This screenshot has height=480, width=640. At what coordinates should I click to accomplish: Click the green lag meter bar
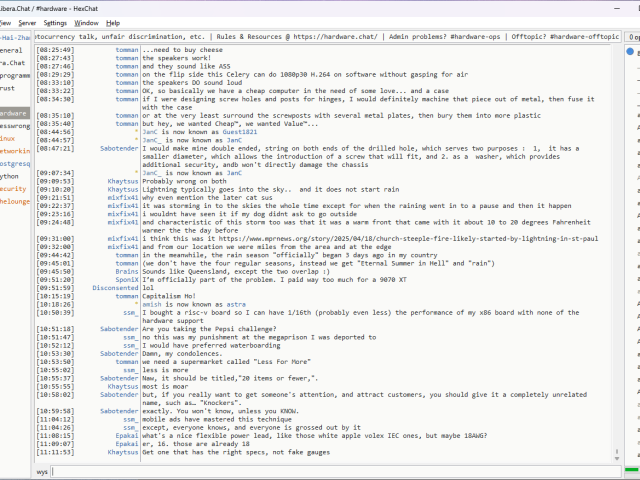pyautogui.click(x=632, y=471)
